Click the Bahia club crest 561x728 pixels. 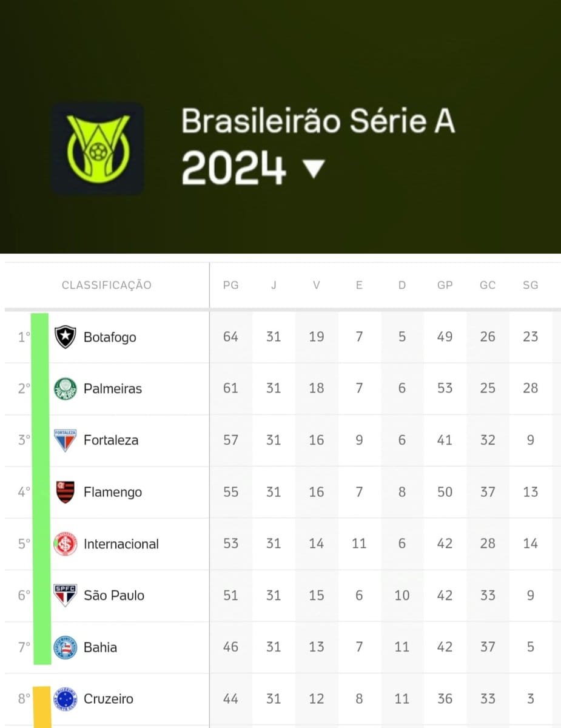(66, 647)
